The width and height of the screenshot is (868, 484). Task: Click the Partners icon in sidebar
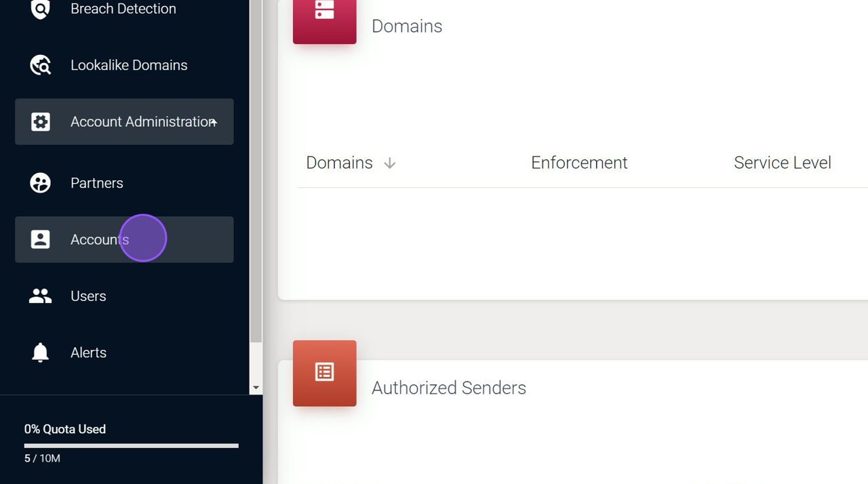[40, 182]
